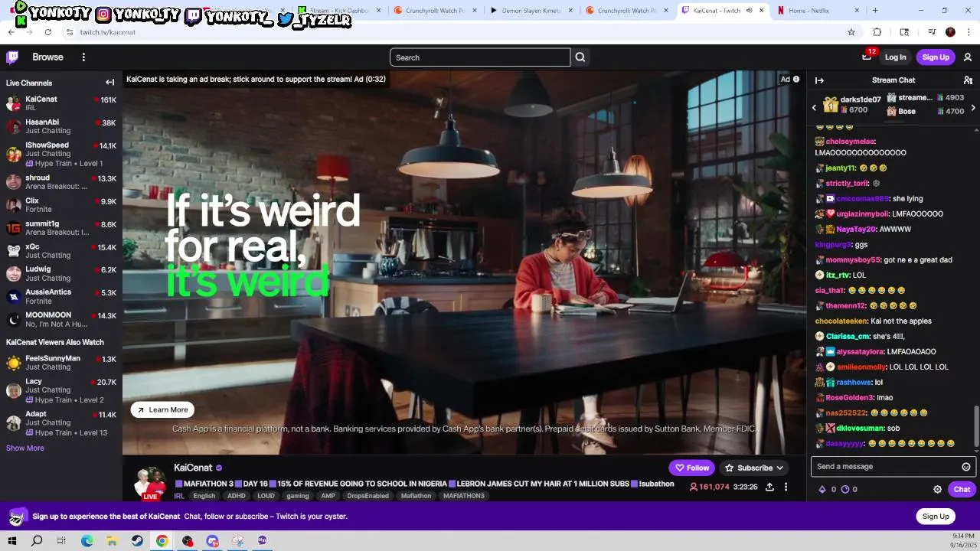This screenshot has width=980, height=551.
Task: Click the search magnifier button
Action: pyautogui.click(x=580, y=57)
